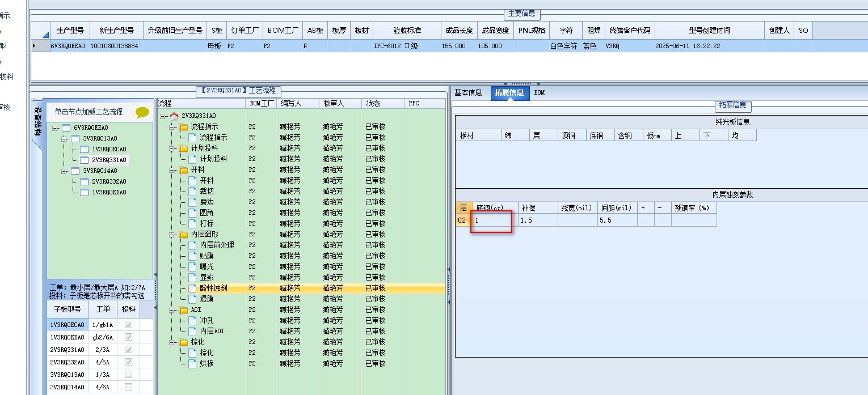The image size is (868, 395).
Task: Click the document icon of the 烘板 step
Action: 192,363
